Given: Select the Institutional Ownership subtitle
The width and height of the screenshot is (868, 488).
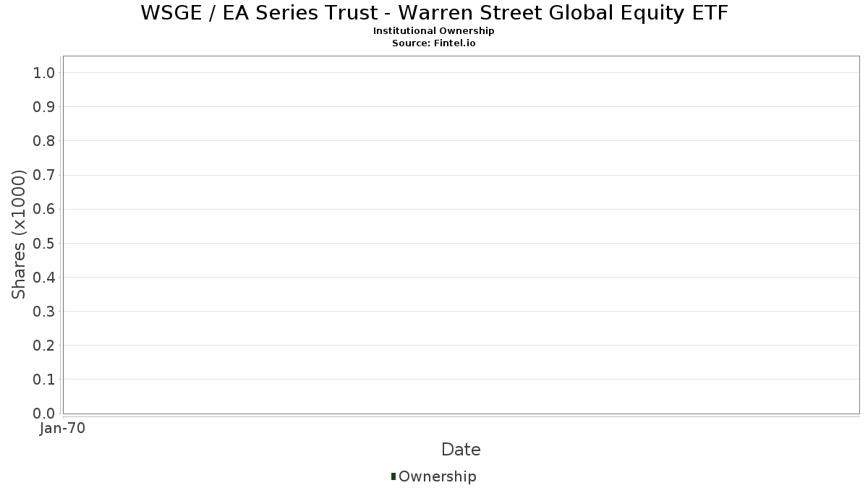Looking at the screenshot, I should pyautogui.click(x=434, y=31).
